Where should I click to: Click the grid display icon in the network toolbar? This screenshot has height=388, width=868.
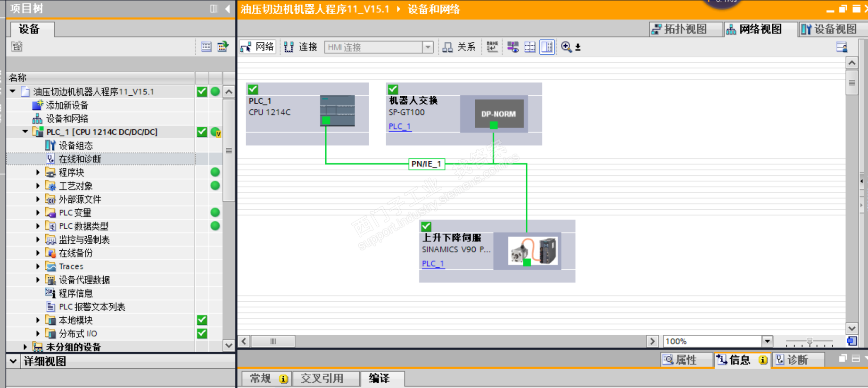(x=530, y=47)
